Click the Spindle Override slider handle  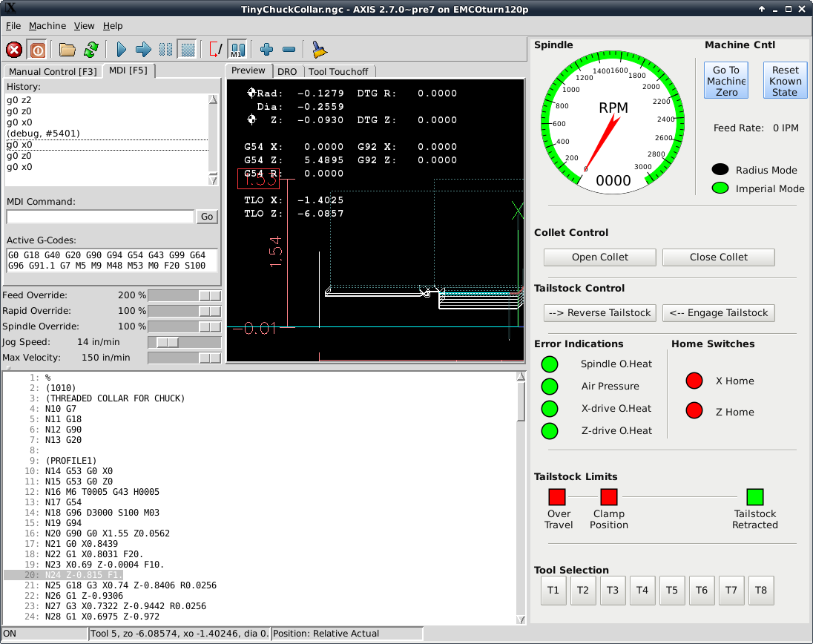point(210,326)
